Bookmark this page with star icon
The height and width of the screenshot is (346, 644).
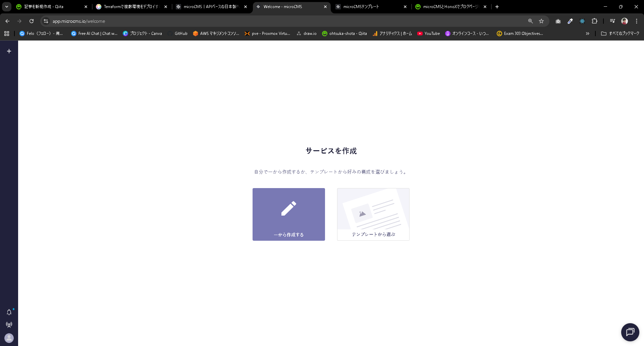click(x=541, y=21)
